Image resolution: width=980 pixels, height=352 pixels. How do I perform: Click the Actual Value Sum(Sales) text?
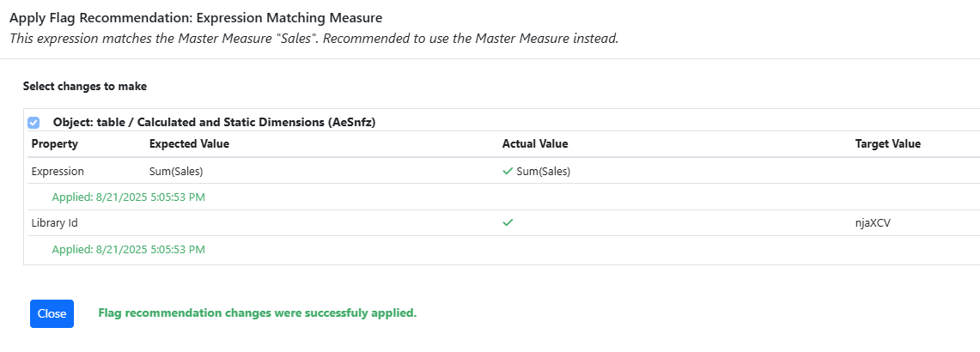pyautogui.click(x=543, y=171)
